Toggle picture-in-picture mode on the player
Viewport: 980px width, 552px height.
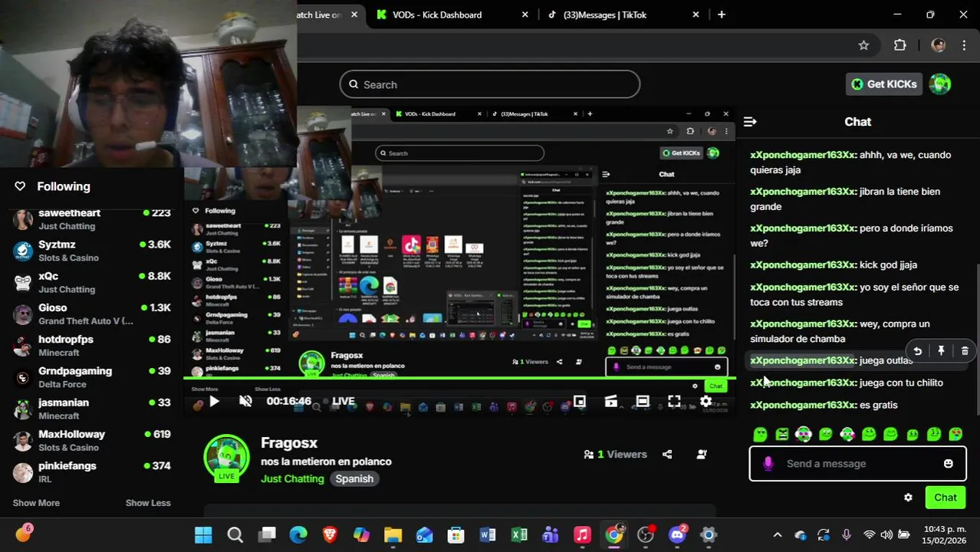pyautogui.click(x=580, y=401)
